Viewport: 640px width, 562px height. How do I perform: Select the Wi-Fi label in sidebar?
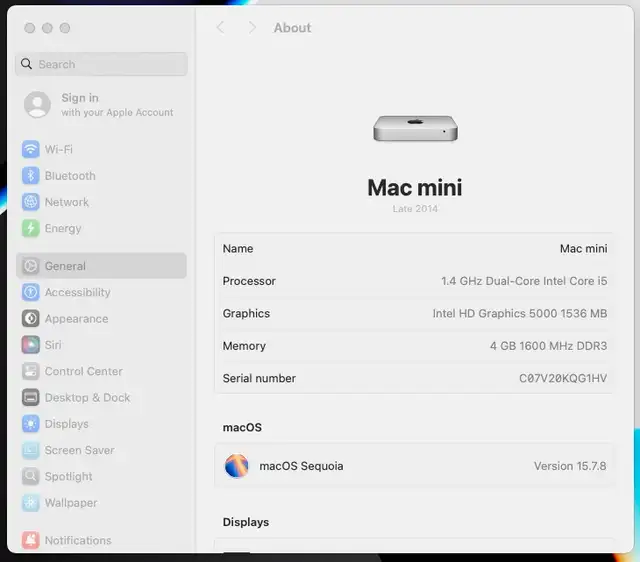[59, 149]
